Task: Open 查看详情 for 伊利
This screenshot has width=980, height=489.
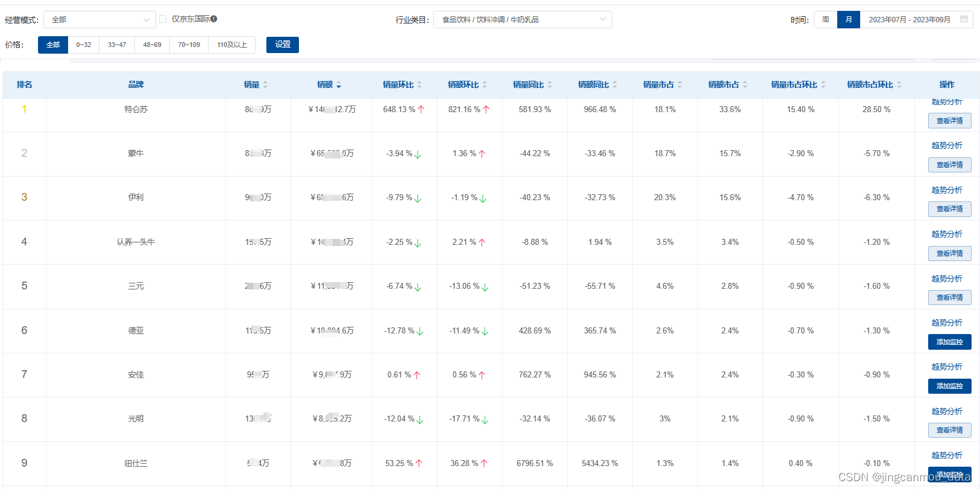Action: click(x=950, y=209)
